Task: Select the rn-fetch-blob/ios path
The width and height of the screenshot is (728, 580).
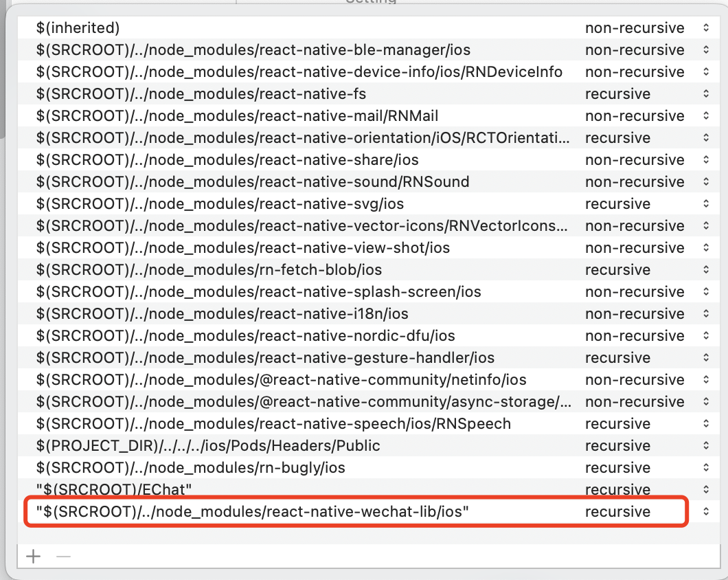Action: 209,270
